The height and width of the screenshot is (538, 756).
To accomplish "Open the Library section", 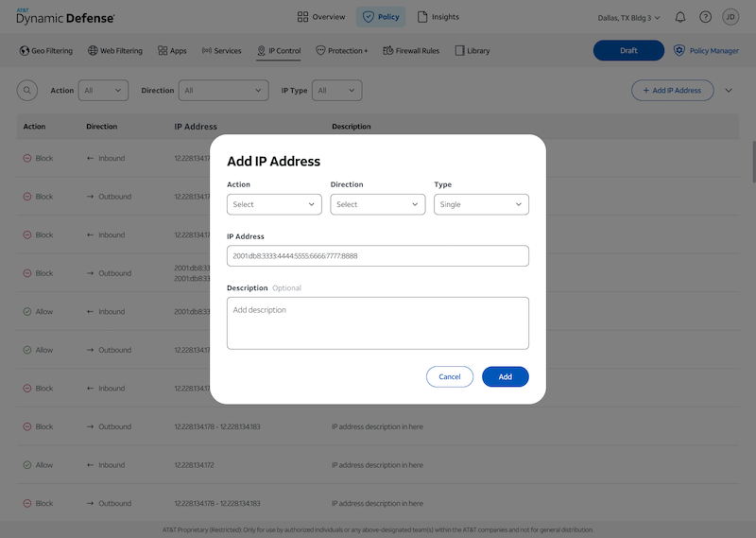I will tap(472, 51).
